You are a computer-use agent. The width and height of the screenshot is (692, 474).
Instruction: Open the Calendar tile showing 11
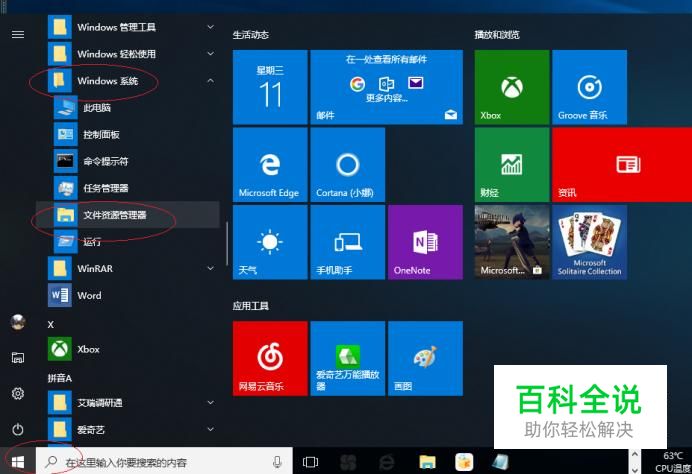pyautogui.click(x=270, y=87)
